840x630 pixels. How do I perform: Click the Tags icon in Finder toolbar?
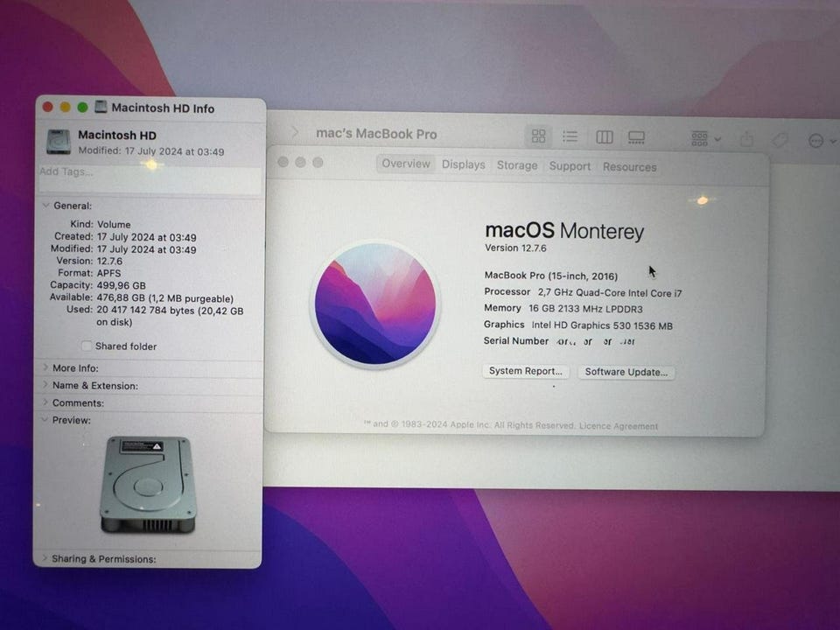780,140
